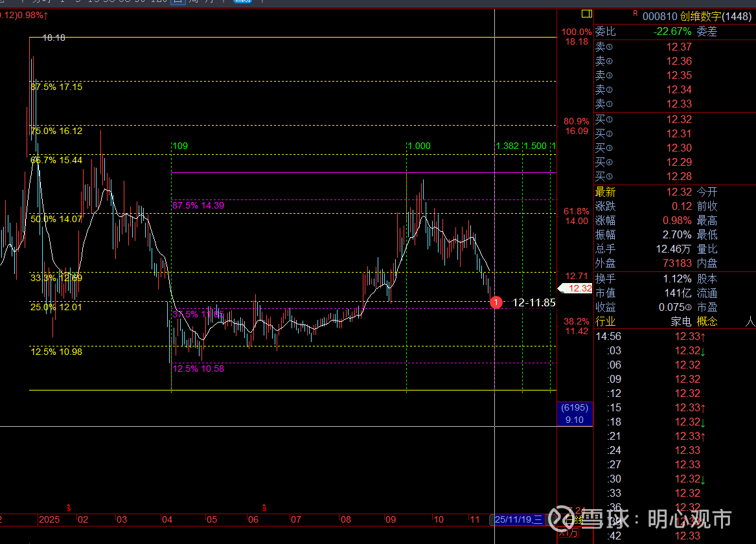756x544 pixels.
Task: Click the red S marker above 06
Action: (264, 508)
